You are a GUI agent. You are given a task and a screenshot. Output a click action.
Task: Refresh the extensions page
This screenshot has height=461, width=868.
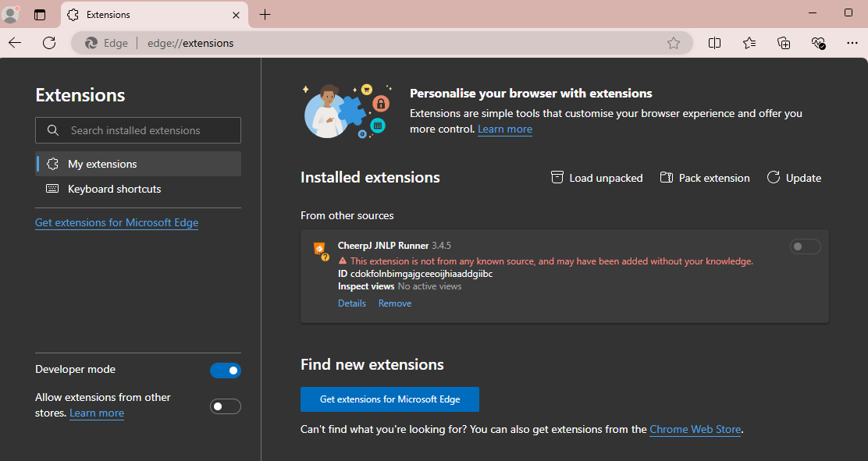coord(49,43)
